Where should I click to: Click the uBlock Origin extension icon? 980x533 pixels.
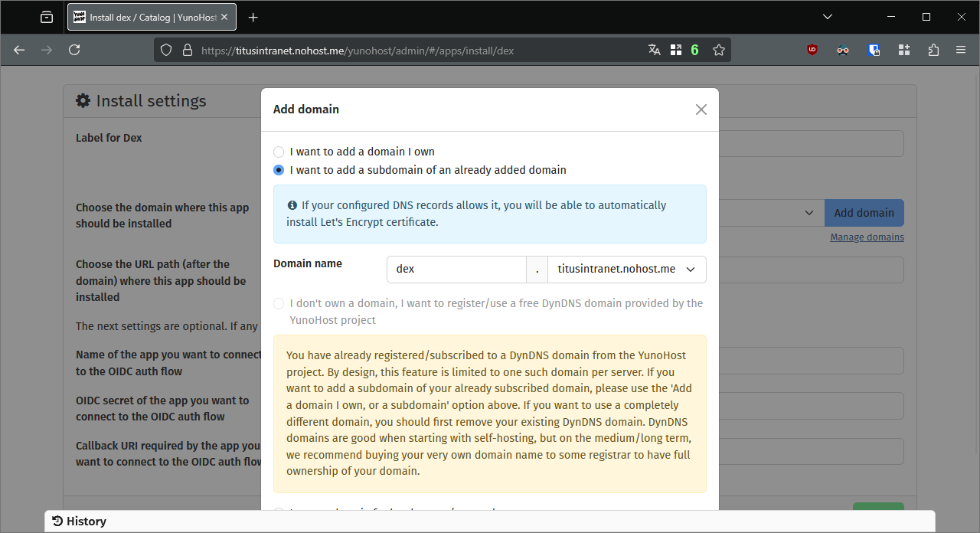812,50
